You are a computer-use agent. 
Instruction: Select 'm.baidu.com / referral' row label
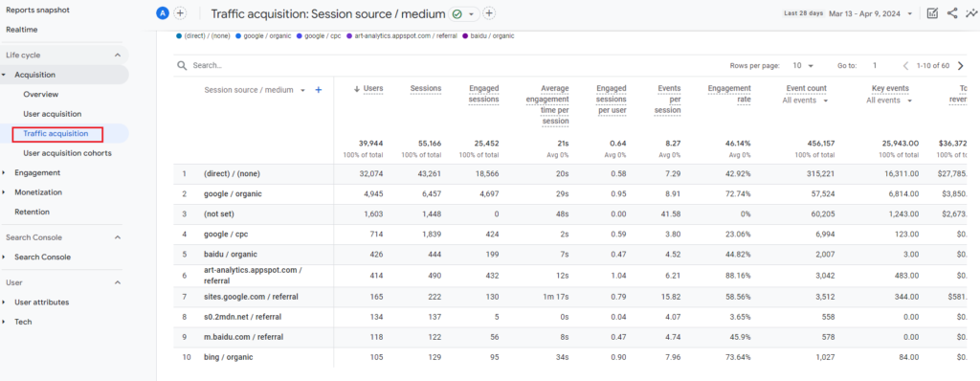244,337
